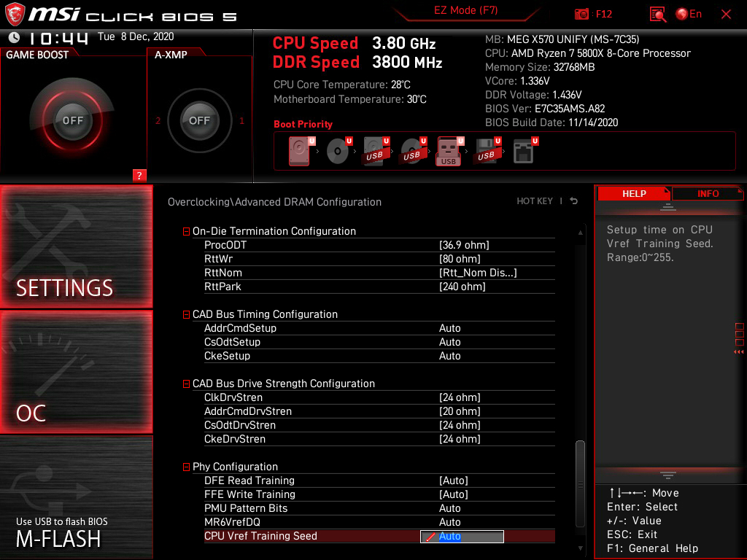Go back with the return arrow icon
This screenshot has width=747, height=560.
(x=574, y=201)
